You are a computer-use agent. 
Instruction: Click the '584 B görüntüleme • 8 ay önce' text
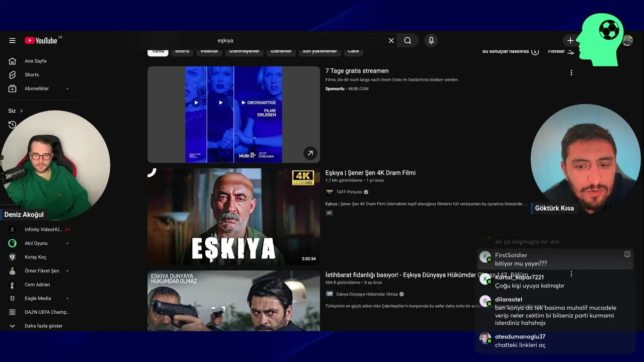(353, 283)
